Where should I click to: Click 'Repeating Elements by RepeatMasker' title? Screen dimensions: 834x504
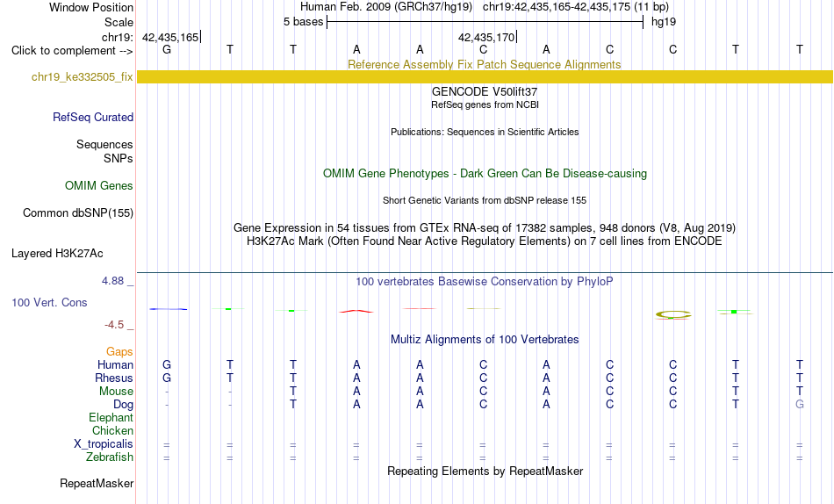click(485, 471)
